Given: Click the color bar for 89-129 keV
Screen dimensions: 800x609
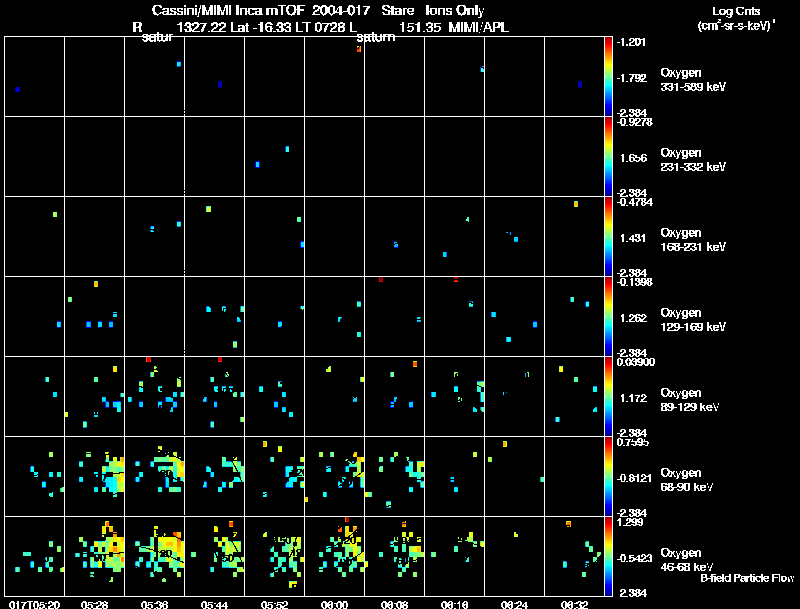Looking at the screenshot, I should tap(608, 397).
